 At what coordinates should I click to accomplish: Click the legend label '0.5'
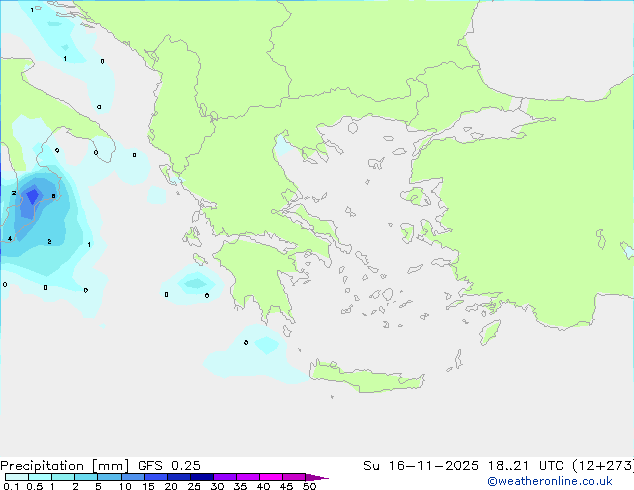pyautogui.click(x=35, y=486)
